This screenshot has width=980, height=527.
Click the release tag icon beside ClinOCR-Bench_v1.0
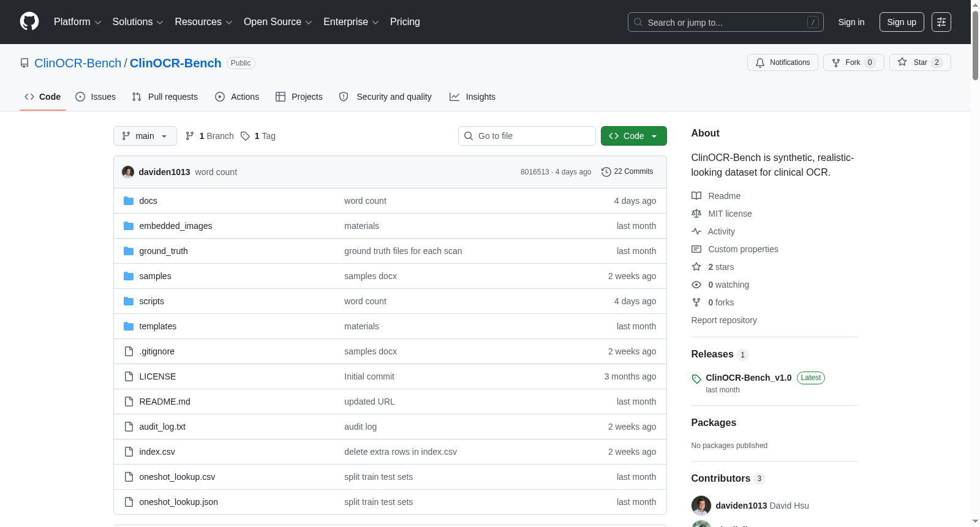pos(696,379)
